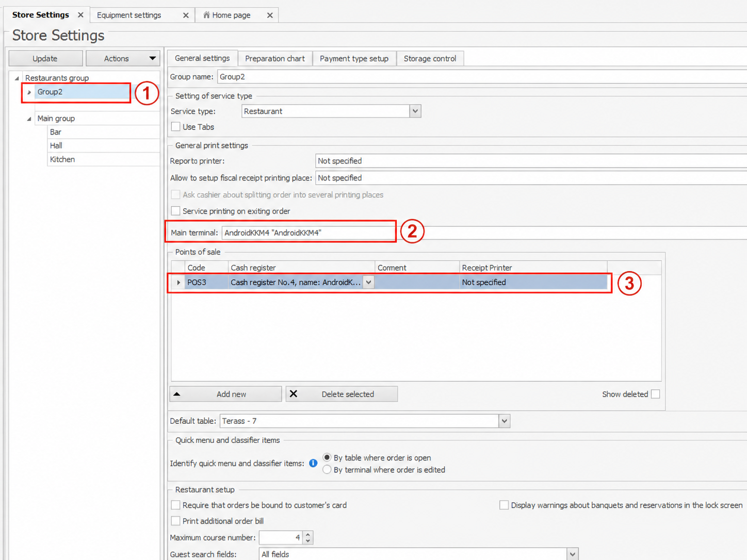Check the Show deleted checkbox
747x560 pixels.
[656, 394]
